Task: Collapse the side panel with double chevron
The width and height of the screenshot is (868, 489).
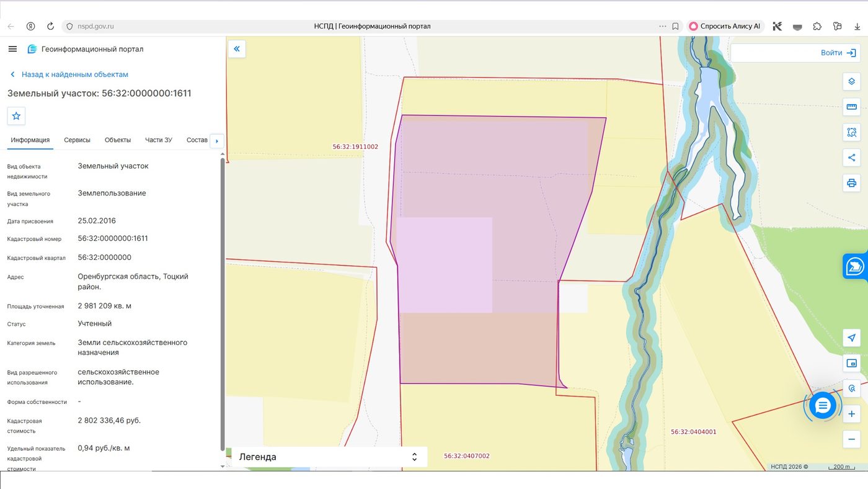Action: pos(237,49)
